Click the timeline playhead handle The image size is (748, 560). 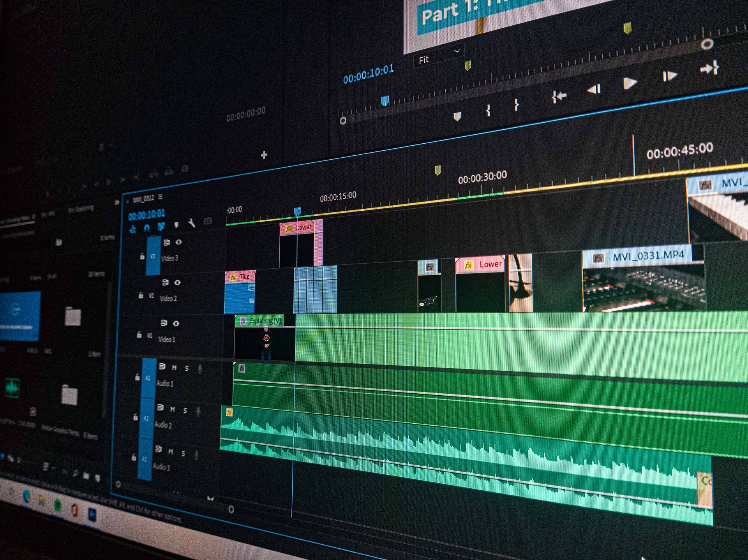(297, 211)
